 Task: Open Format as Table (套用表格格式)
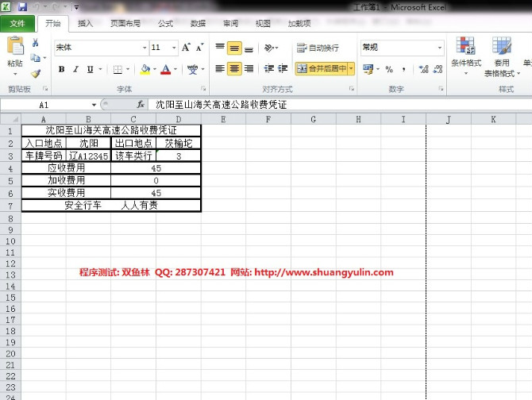coord(502,56)
